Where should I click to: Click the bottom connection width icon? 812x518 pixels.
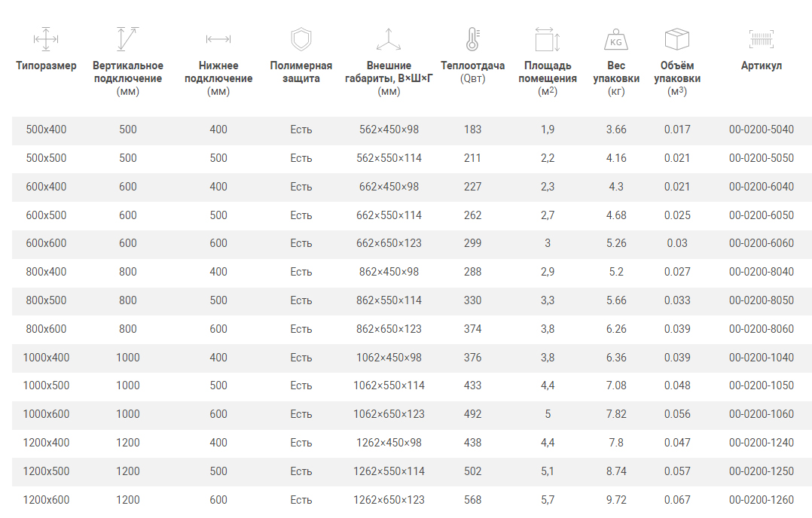pyautogui.click(x=218, y=39)
